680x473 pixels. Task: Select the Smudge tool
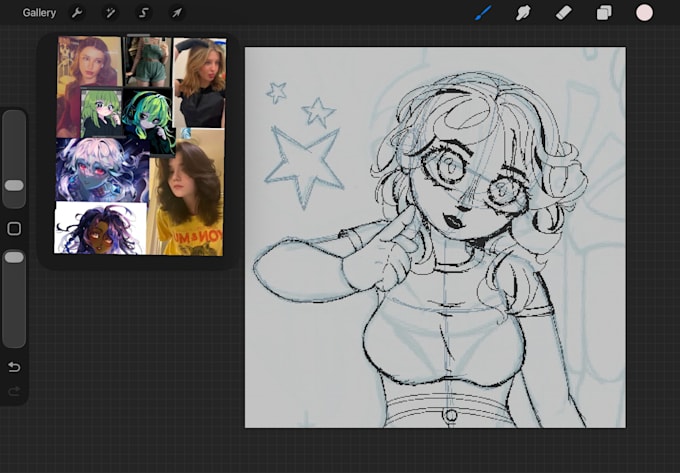point(523,13)
